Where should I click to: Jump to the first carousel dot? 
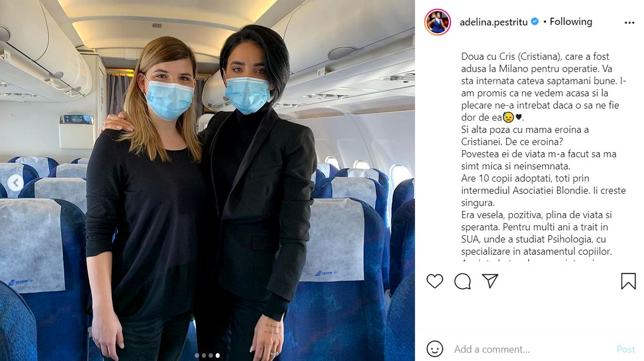coord(197,355)
